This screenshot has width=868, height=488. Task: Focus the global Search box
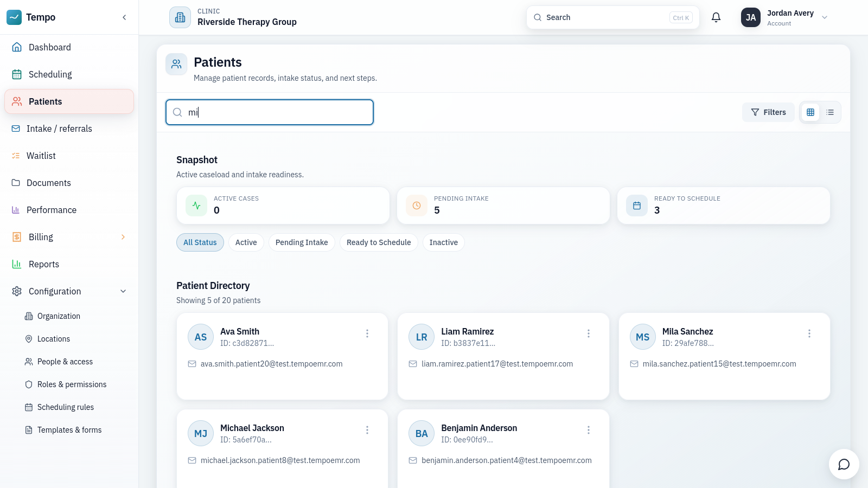613,17
